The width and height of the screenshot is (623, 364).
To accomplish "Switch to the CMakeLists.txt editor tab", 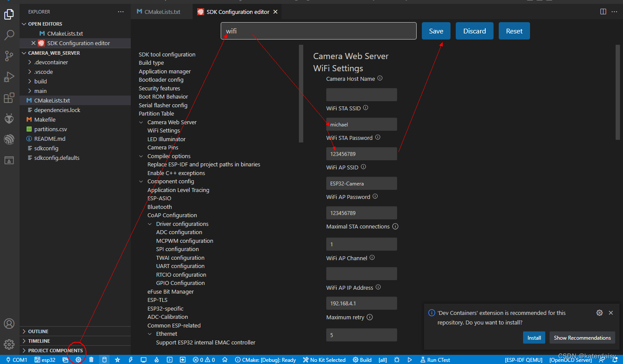I will 162,12.
